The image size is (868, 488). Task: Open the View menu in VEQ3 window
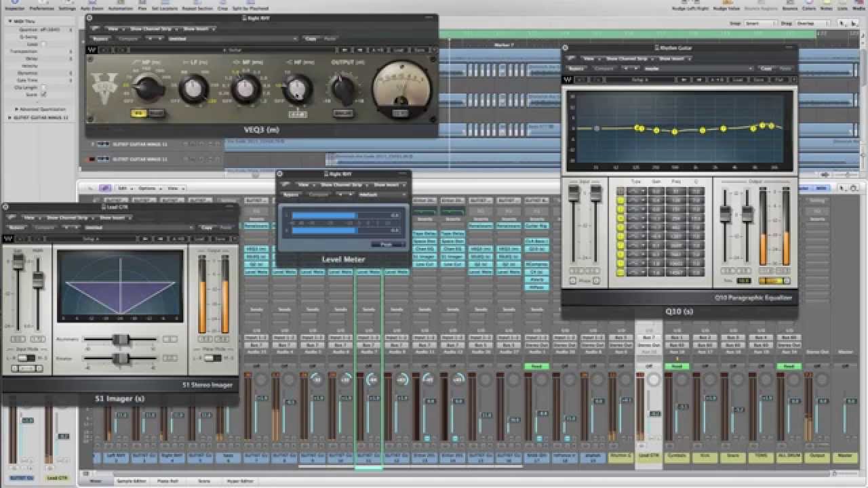117,29
